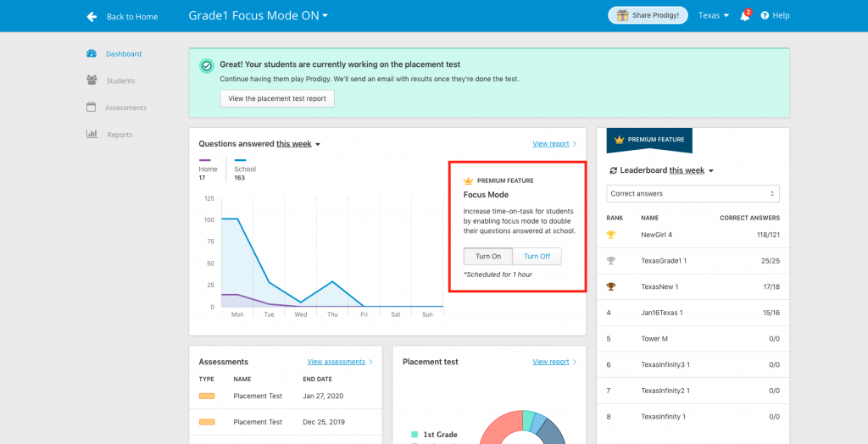Click the Home legend purple line
868x444 pixels.
point(205,160)
